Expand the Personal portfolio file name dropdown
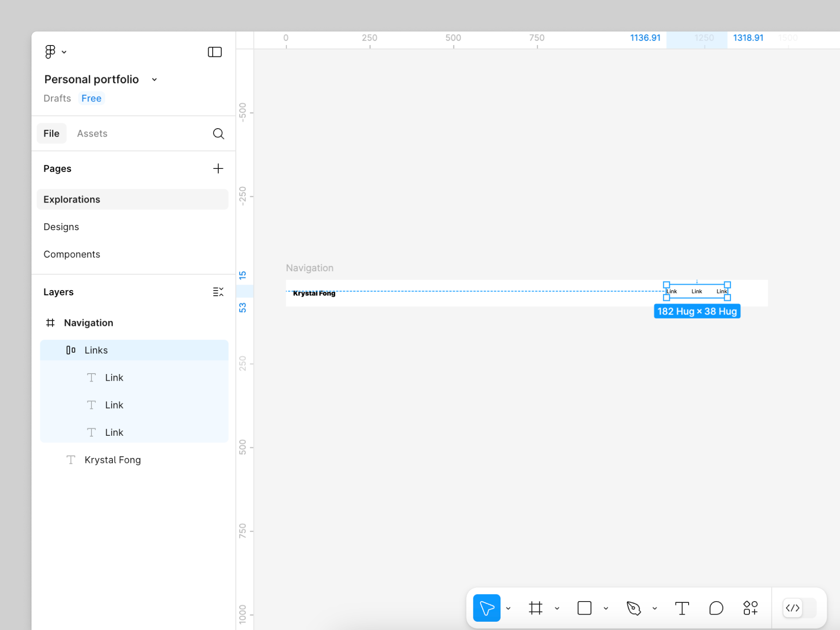This screenshot has height=630, width=840. pyautogui.click(x=154, y=80)
